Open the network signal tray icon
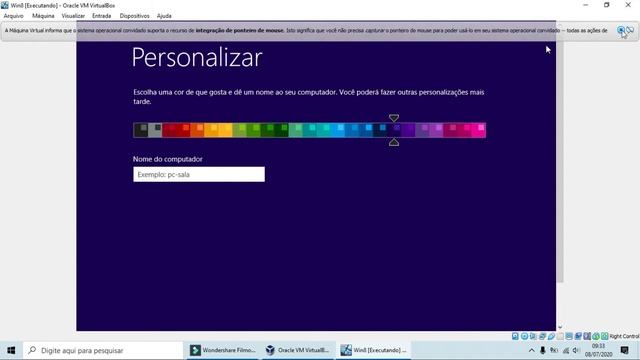 pyautogui.click(x=565, y=350)
